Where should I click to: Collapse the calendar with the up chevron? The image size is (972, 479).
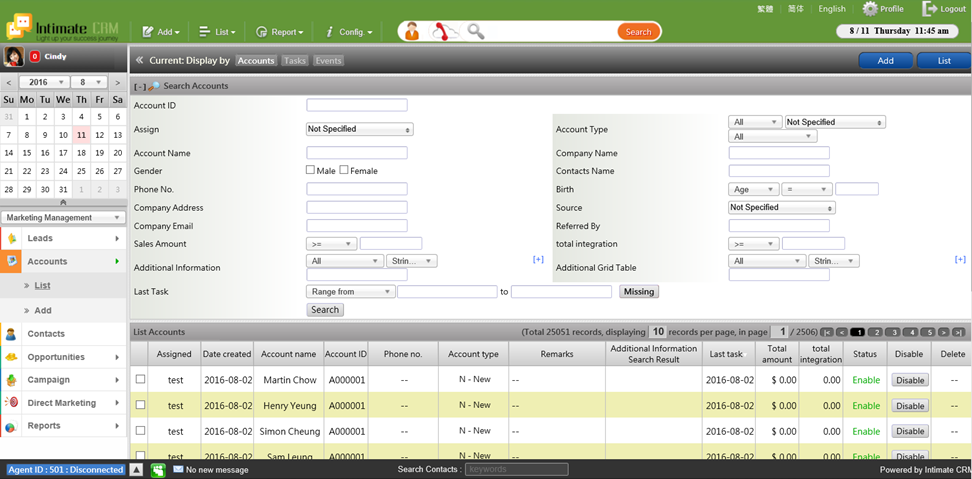tap(63, 203)
